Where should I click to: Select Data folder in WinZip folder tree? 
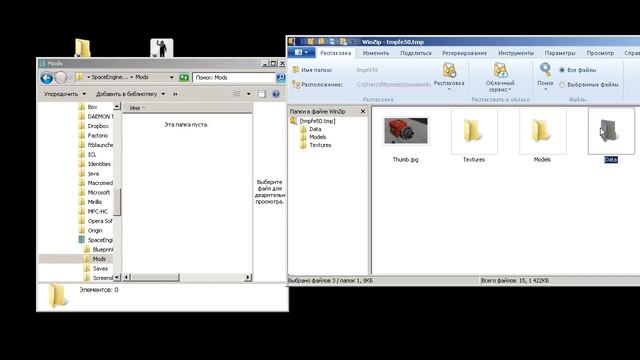(311, 129)
